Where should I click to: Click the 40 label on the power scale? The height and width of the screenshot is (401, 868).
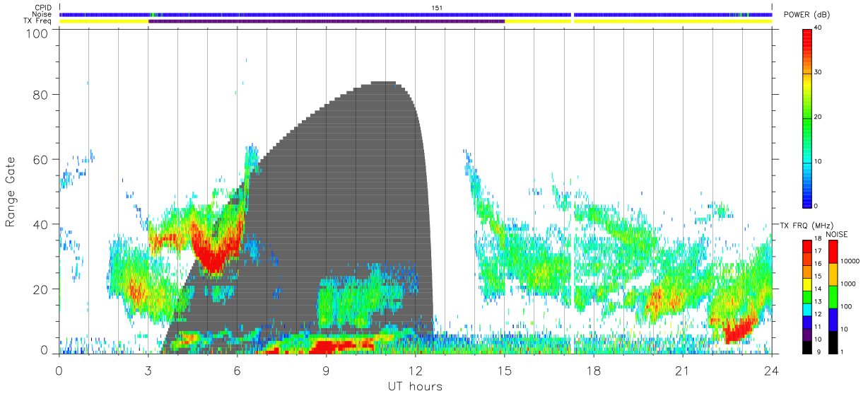(818, 28)
